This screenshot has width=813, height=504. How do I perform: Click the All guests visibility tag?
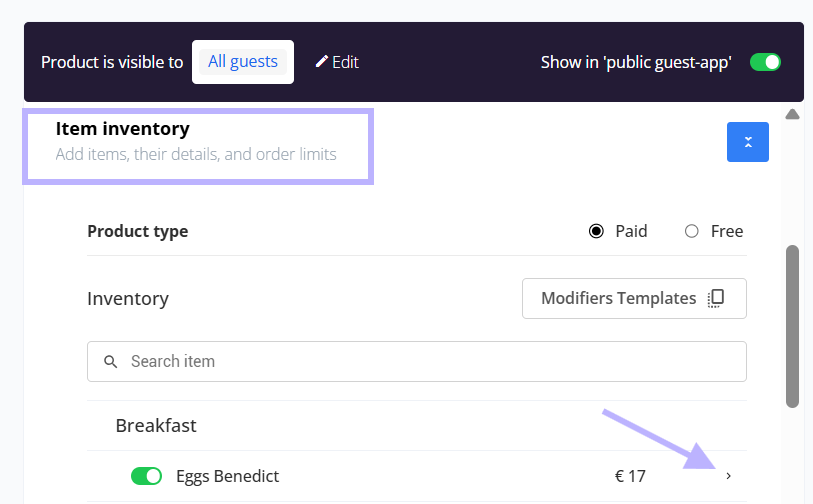[x=243, y=62]
